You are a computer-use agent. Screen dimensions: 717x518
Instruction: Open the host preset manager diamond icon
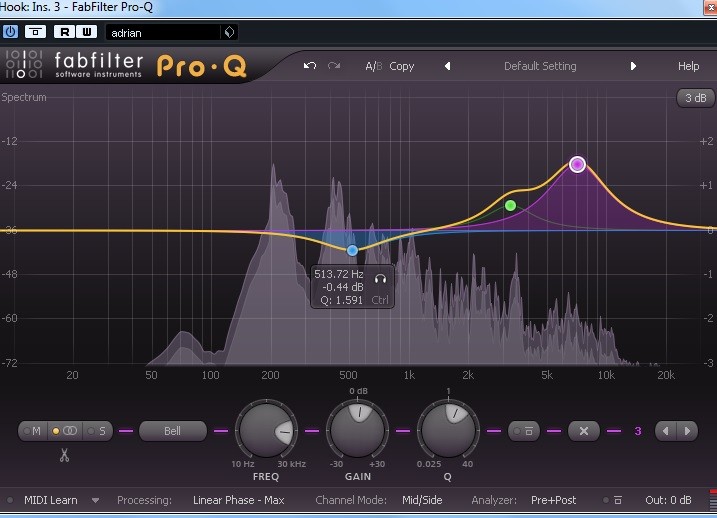(230, 32)
